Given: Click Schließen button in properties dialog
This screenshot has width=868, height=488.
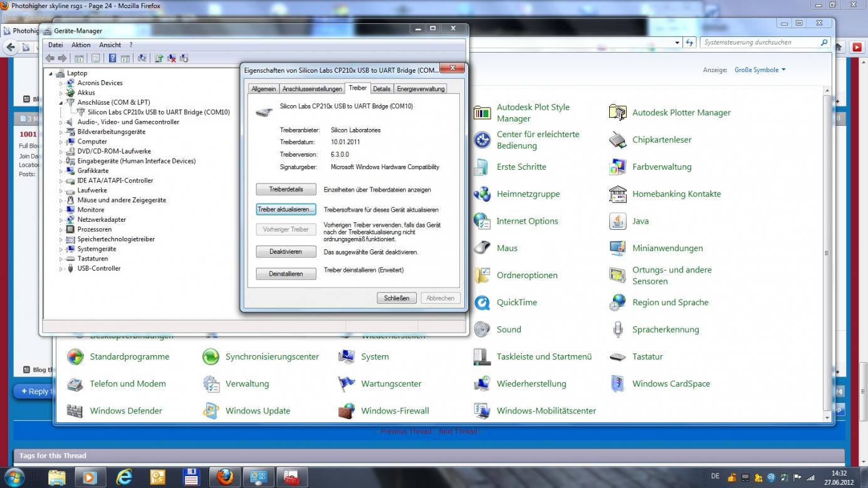Looking at the screenshot, I should pos(397,298).
